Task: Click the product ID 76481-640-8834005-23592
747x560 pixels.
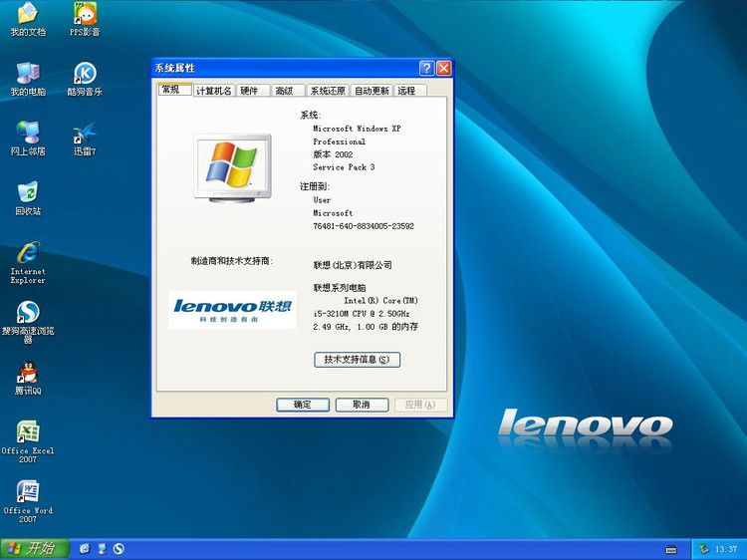Action: [x=364, y=226]
